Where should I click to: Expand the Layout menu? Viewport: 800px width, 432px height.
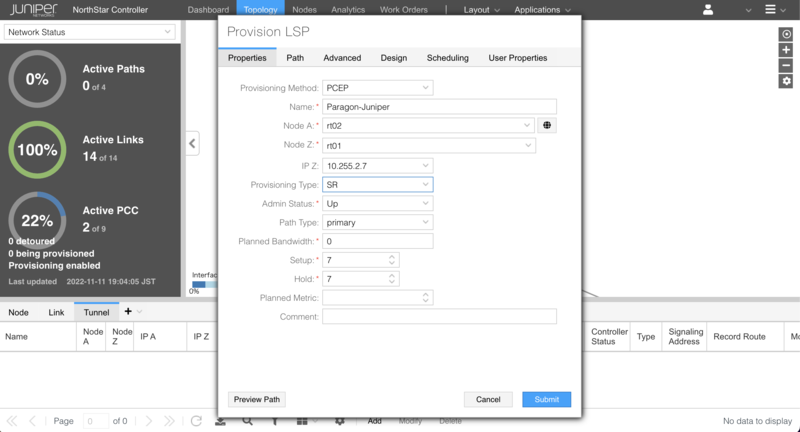tap(481, 10)
